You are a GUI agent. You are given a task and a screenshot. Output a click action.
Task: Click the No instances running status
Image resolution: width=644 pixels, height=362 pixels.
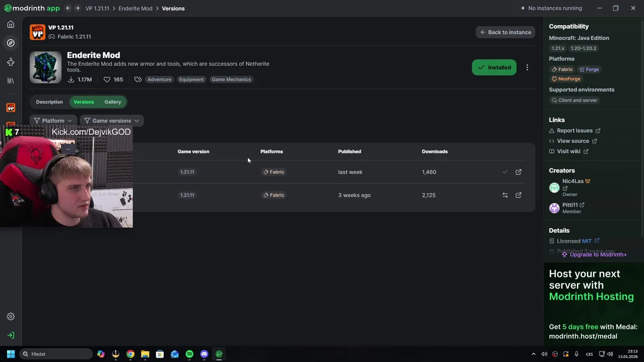[x=551, y=8]
